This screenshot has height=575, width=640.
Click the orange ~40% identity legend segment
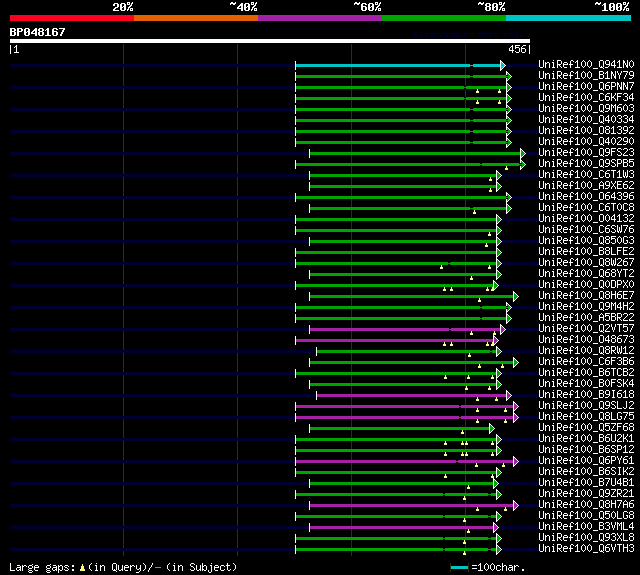195,18
